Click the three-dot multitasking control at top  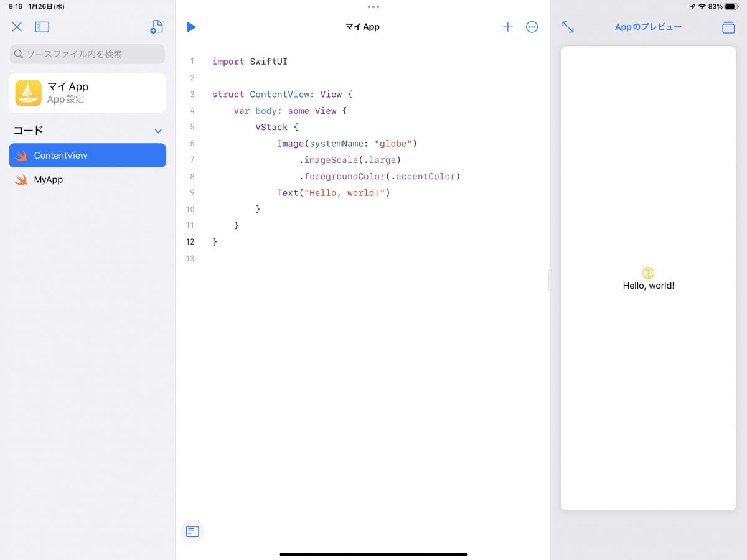pos(374,7)
